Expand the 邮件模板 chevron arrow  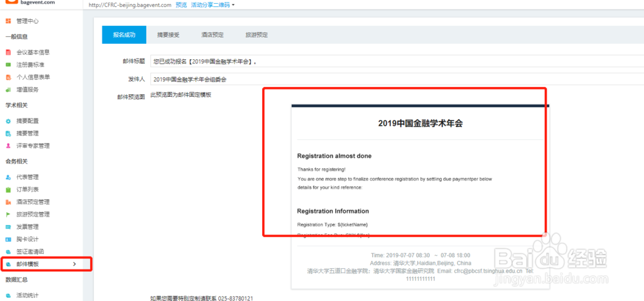74,264
